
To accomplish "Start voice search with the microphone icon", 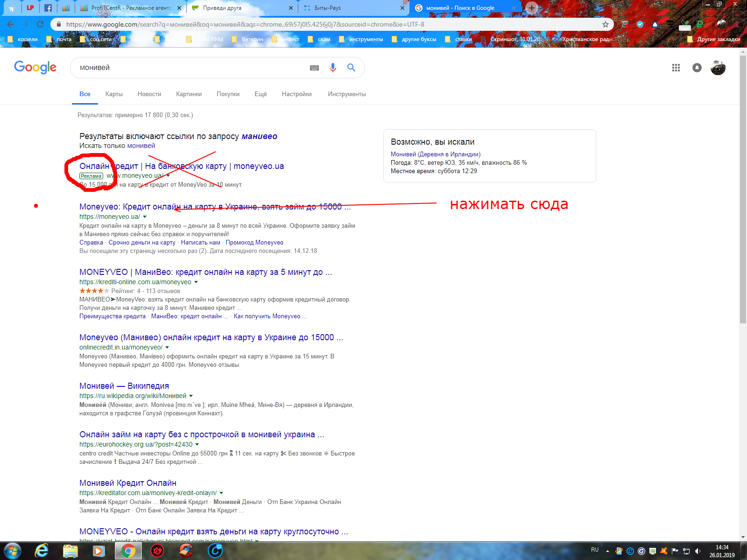I will [x=332, y=68].
